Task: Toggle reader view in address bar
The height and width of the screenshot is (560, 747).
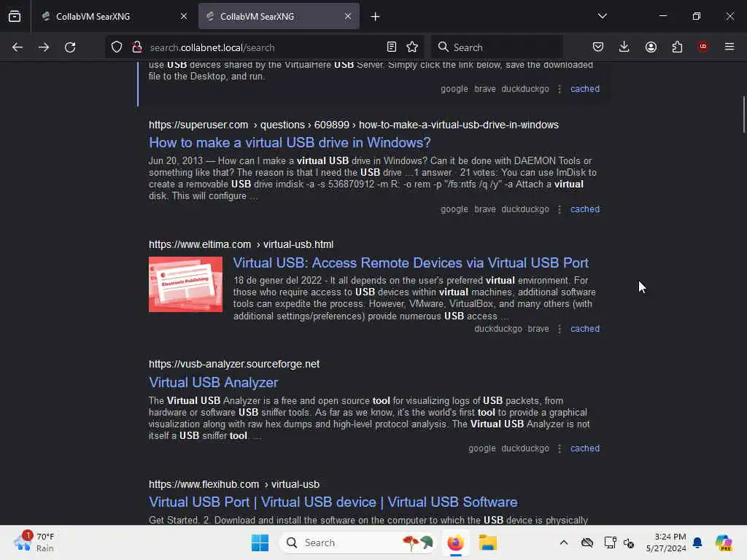Action: (x=392, y=47)
